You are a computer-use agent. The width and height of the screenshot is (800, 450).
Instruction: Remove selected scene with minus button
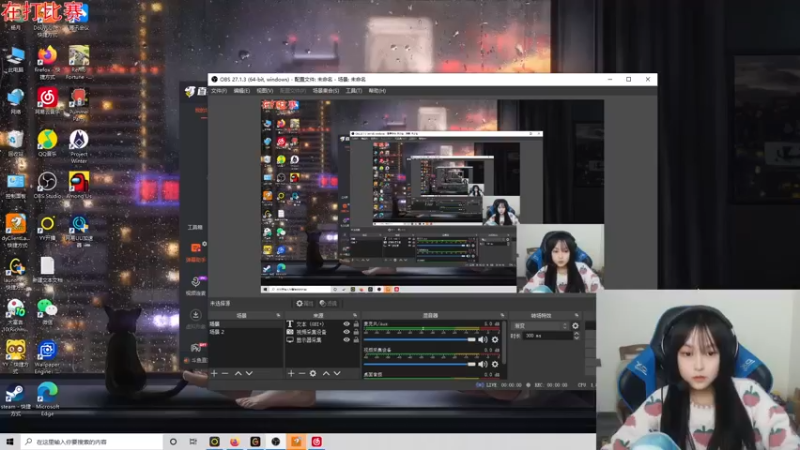[x=225, y=373]
